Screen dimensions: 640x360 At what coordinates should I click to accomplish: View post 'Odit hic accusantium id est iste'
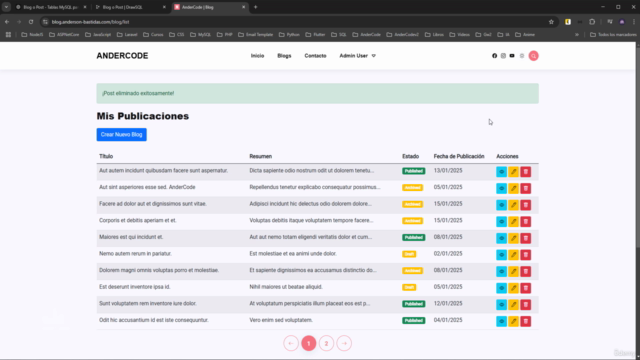pyautogui.click(x=501, y=322)
